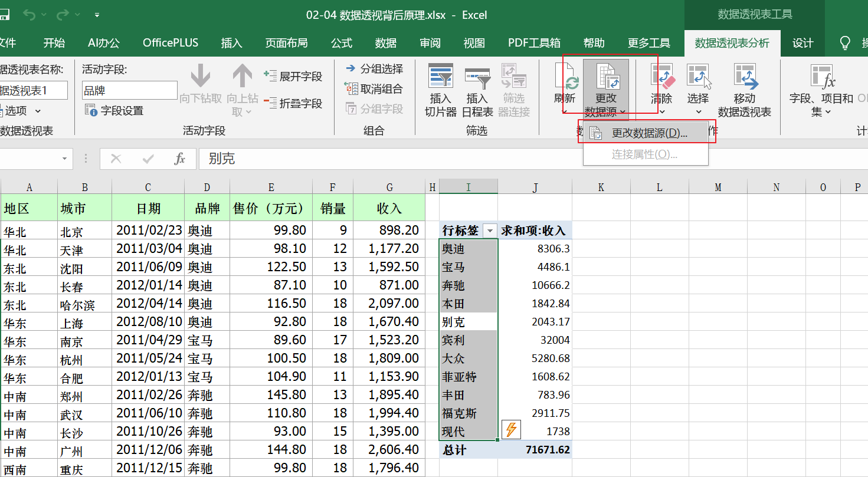Click the 字段、项目和集 fx icon
Viewport: 868px width, 477px height.
(823, 77)
